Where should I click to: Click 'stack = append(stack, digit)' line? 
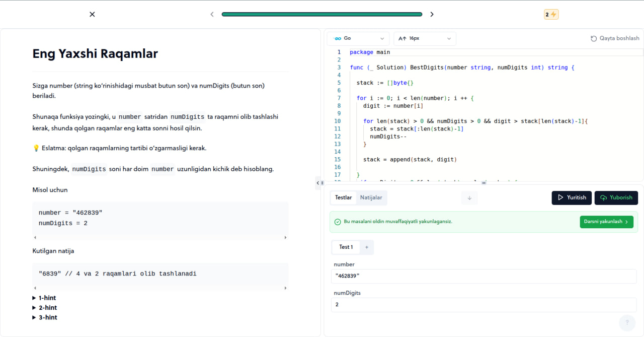point(410,160)
